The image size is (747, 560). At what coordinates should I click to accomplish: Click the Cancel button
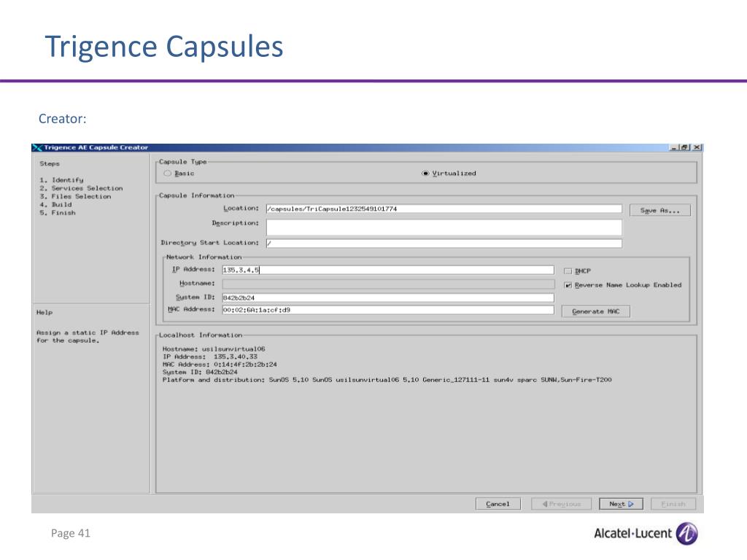(498, 504)
